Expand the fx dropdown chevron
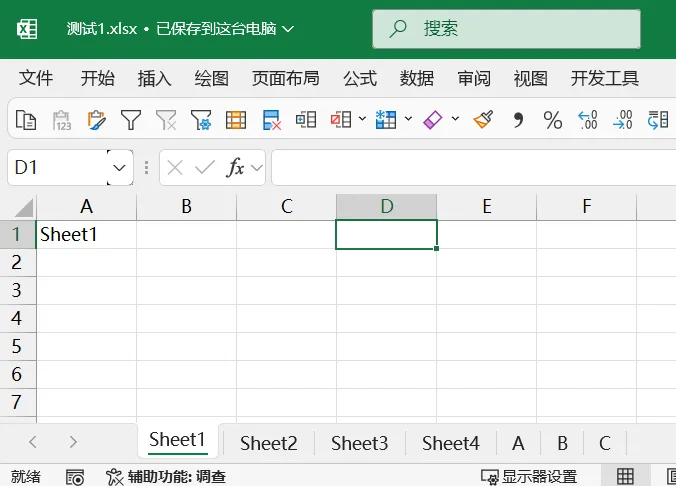The width and height of the screenshot is (676, 486). pyautogui.click(x=257, y=167)
